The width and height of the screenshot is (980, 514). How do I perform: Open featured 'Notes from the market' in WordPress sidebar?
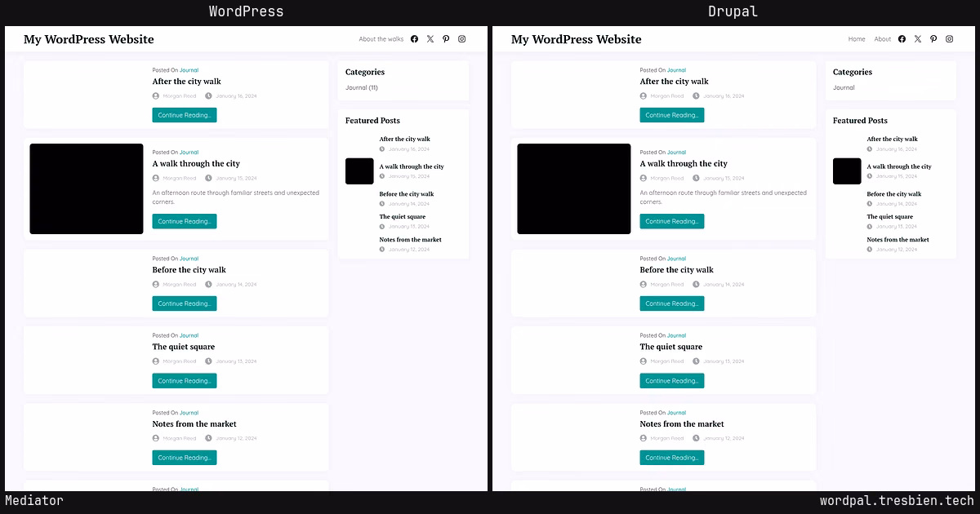coord(411,240)
